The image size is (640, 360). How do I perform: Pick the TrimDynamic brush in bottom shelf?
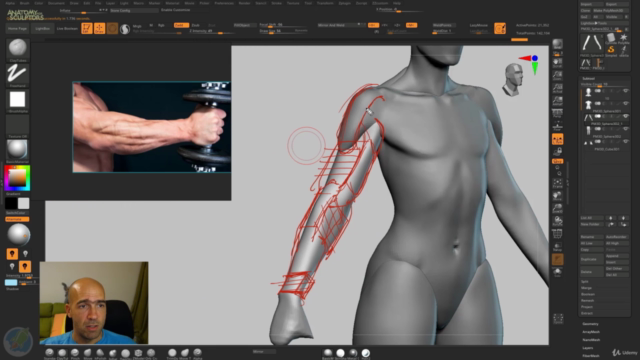(172, 353)
